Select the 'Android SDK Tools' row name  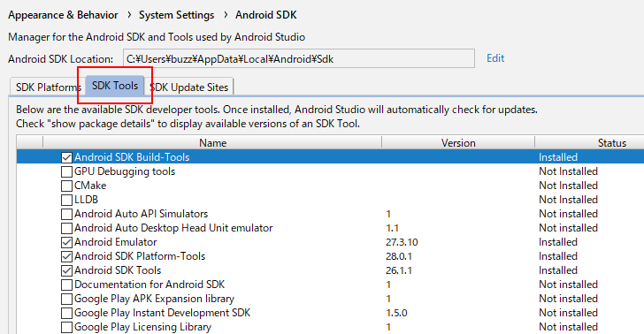pos(118,270)
